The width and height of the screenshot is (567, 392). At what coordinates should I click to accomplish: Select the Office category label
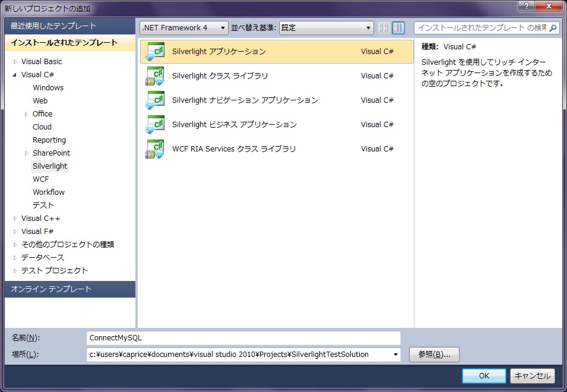coord(42,114)
